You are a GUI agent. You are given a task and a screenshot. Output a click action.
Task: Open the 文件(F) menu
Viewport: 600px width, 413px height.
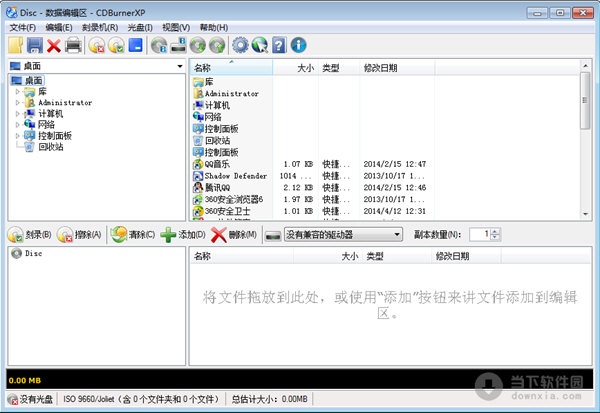[23, 28]
